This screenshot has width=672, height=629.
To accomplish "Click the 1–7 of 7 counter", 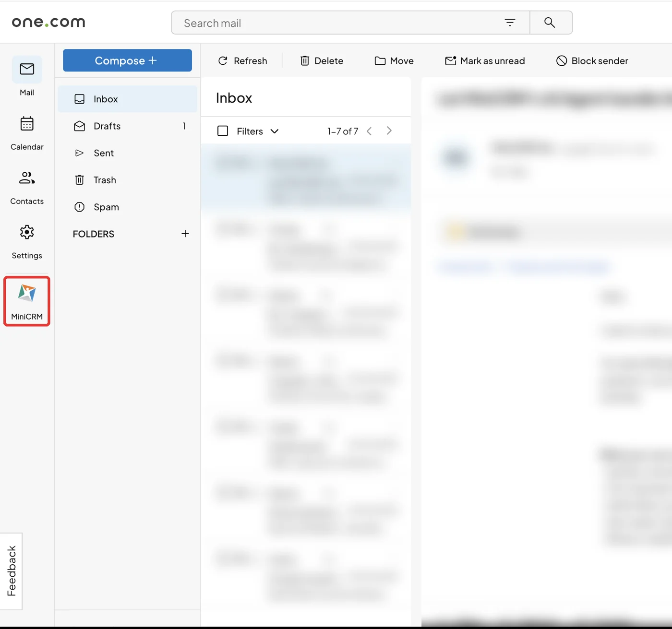I will [x=343, y=131].
